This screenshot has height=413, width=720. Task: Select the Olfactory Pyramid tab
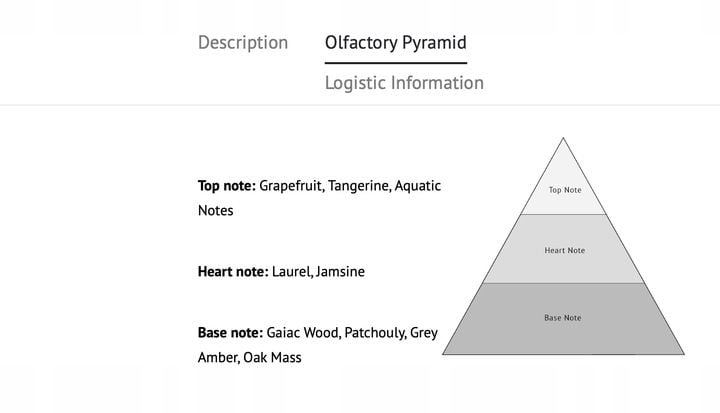coord(395,43)
